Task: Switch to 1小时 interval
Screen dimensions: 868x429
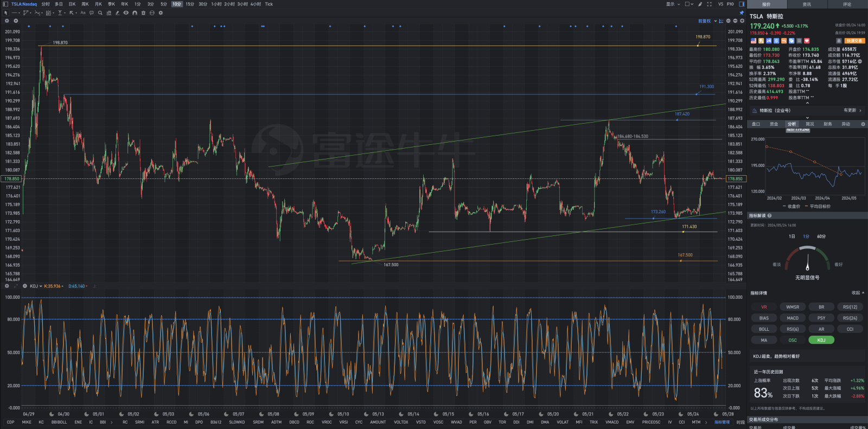Action: tap(216, 4)
